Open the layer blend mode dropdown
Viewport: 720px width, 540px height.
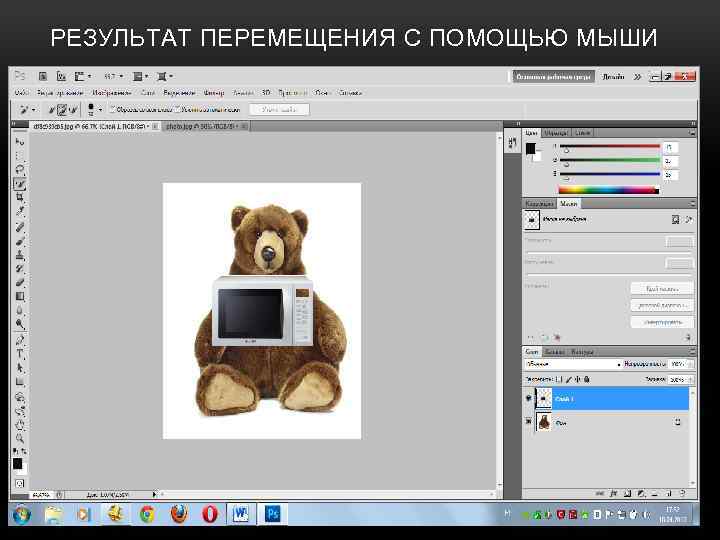(x=574, y=364)
